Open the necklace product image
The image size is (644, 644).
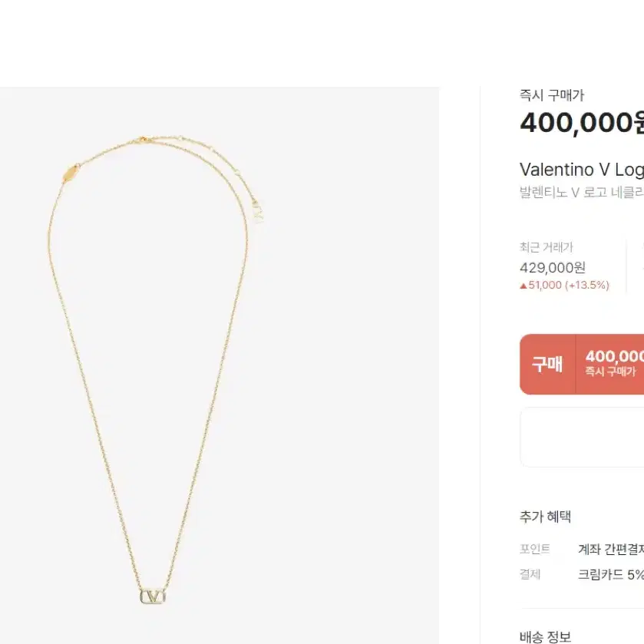[x=220, y=365]
